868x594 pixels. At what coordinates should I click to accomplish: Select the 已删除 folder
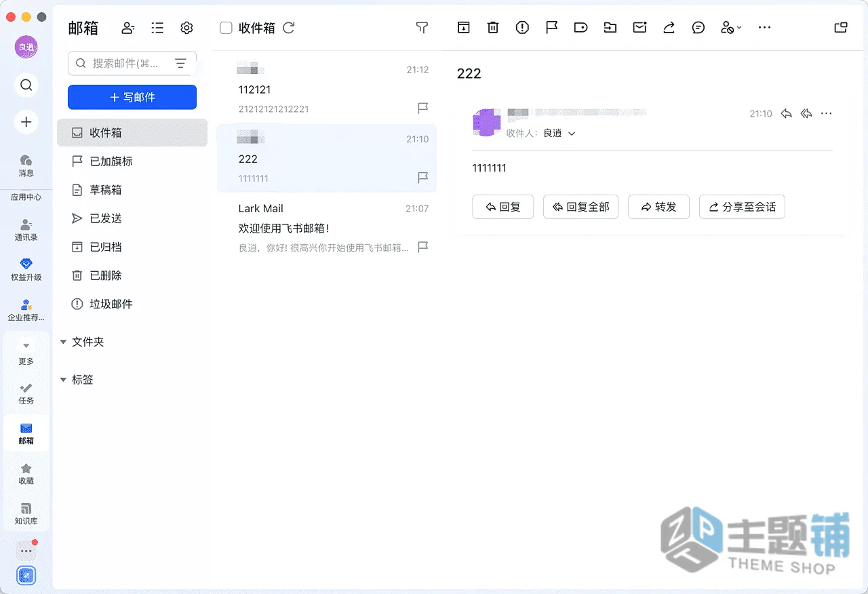click(132, 275)
